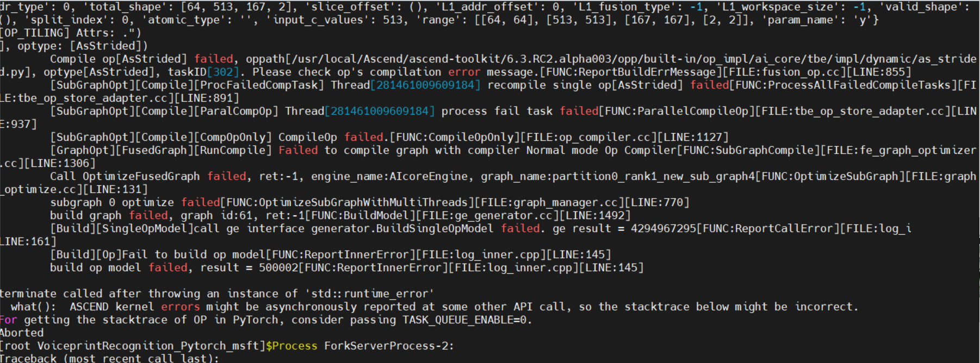Click the oppath '/usr/local/Ascend/ascend-toolkit' text

pyautogui.click(x=396, y=59)
